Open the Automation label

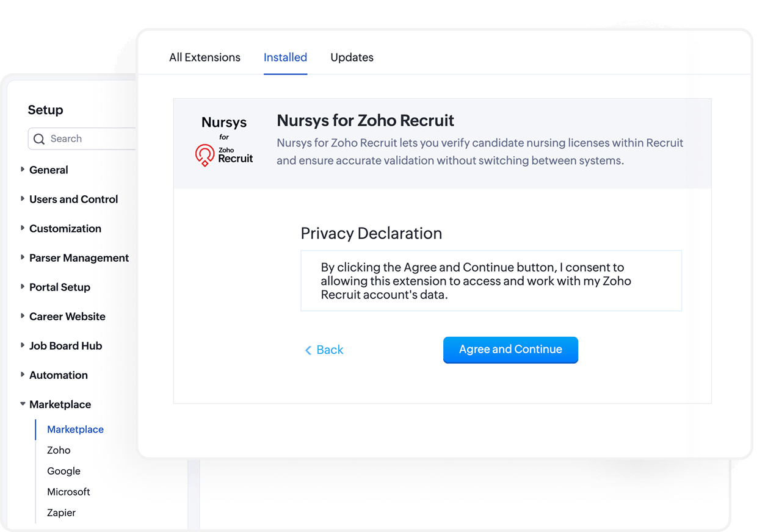point(59,375)
